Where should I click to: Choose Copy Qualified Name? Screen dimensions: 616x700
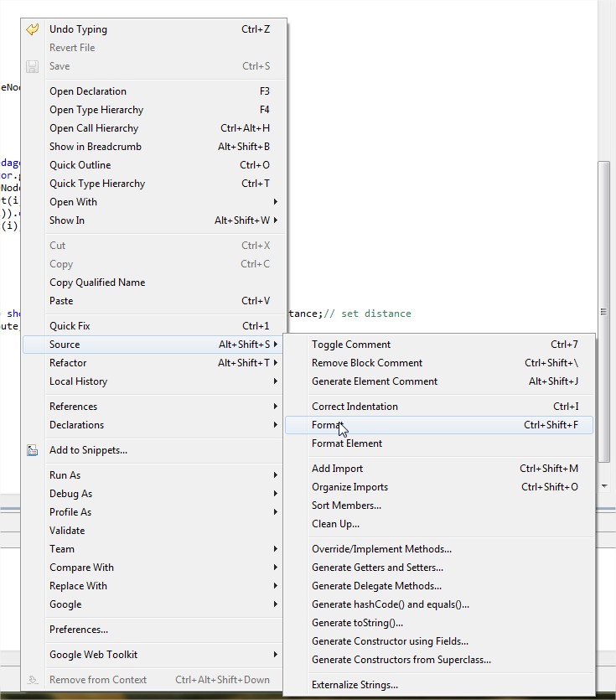(153, 283)
